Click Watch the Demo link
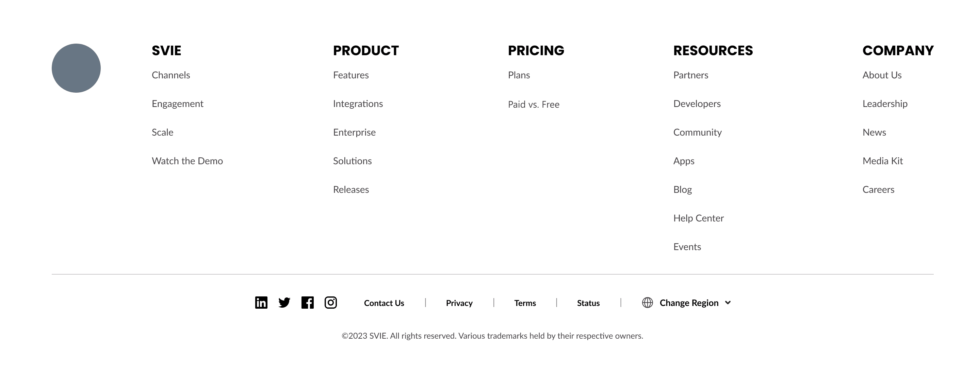 pos(187,161)
